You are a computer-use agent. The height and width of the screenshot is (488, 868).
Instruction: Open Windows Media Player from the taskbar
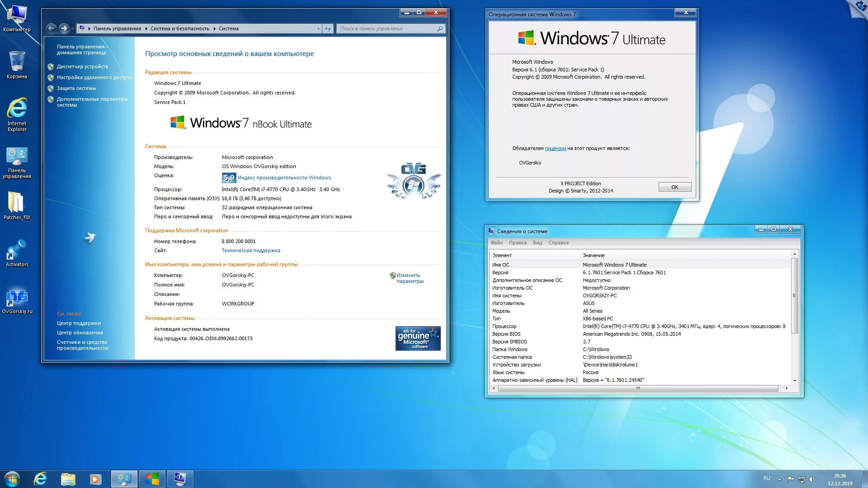point(95,479)
